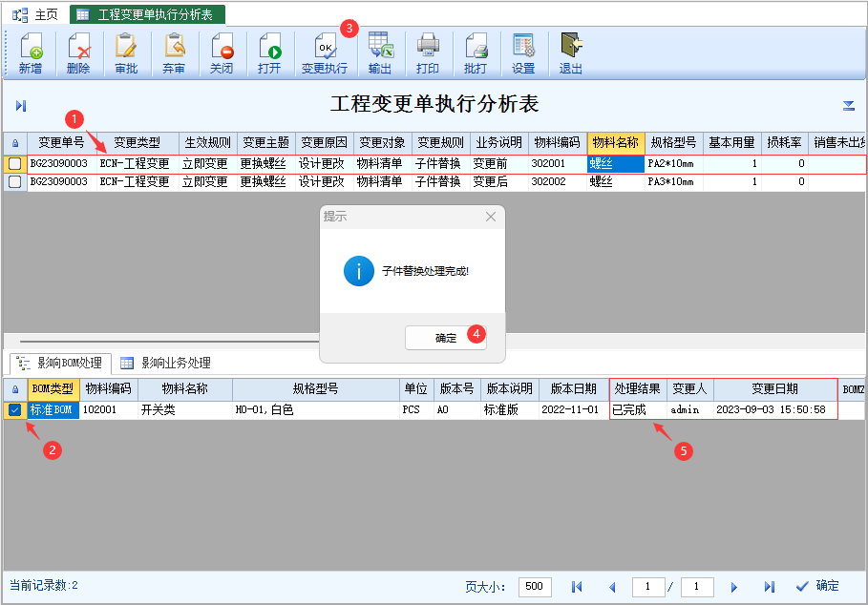This screenshot has height=605, width=868.
Task: Open the 影响业务处理 tab
Action: 166,363
